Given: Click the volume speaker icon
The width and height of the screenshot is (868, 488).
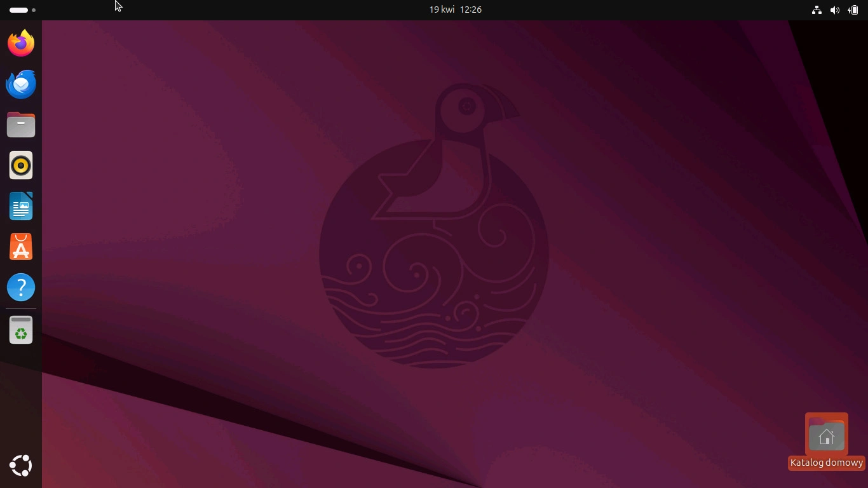Looking at the screenshot, I should 835,10.
